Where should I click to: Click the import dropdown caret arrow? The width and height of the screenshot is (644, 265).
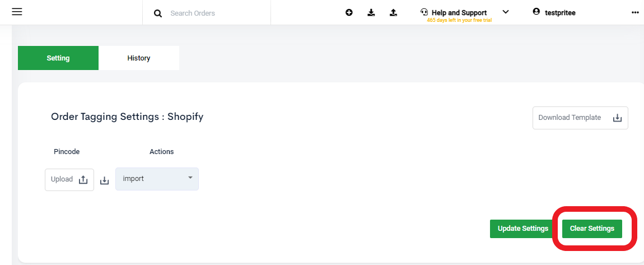[190, 178]
